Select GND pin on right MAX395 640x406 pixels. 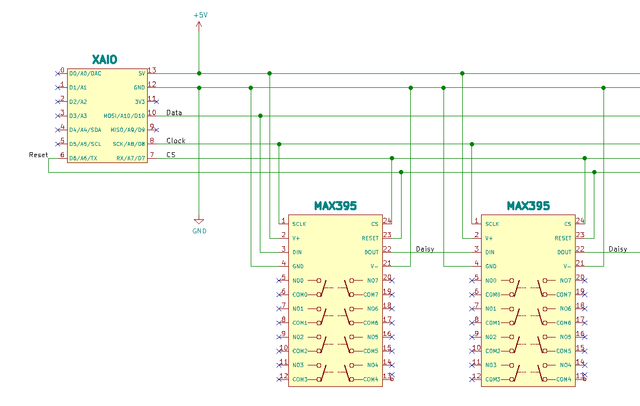[491, 266]
